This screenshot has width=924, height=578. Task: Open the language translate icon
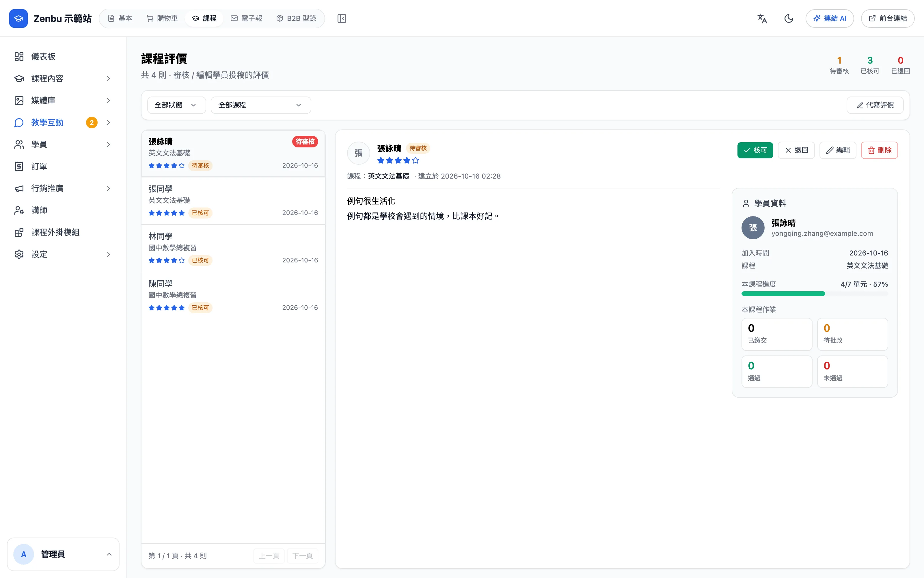(x=762, y=18)
